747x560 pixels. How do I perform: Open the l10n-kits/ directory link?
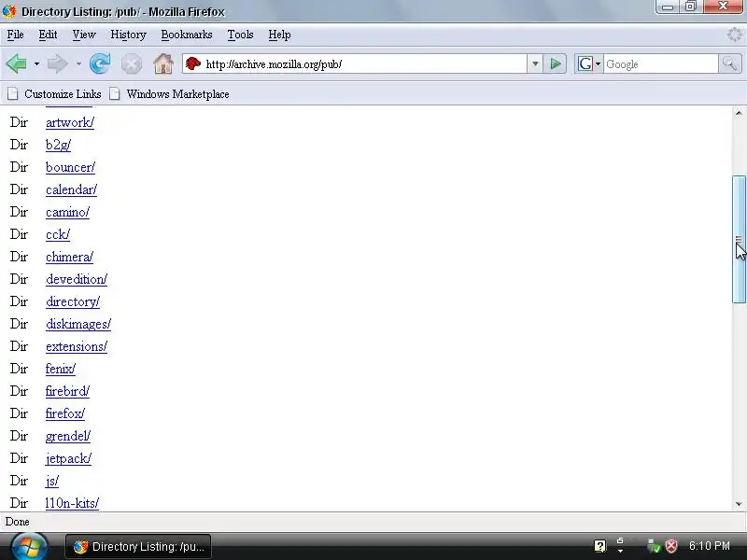tap(73, 503)
